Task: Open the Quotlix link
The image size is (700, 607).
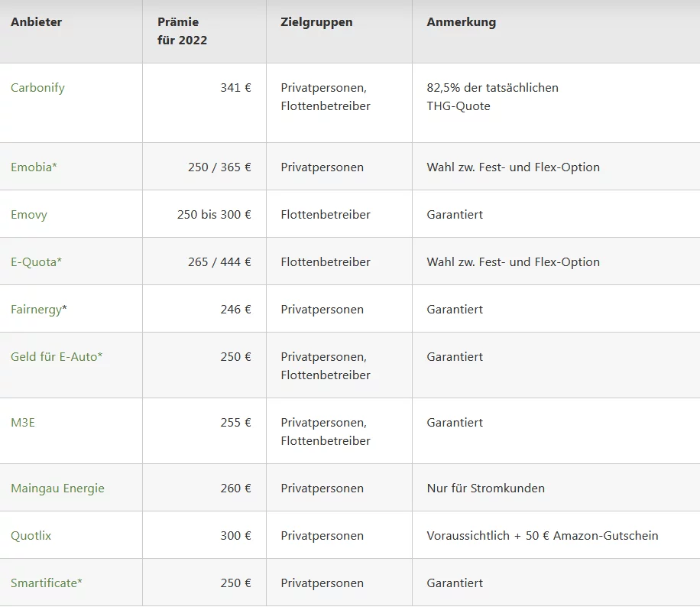Action: (31, 536)
